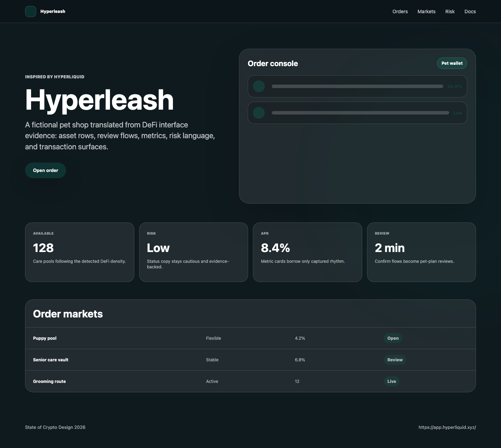Click the 128 Available metric value
Screen dimensions: 501x448
pyautogui.click(x=43, y=248)
